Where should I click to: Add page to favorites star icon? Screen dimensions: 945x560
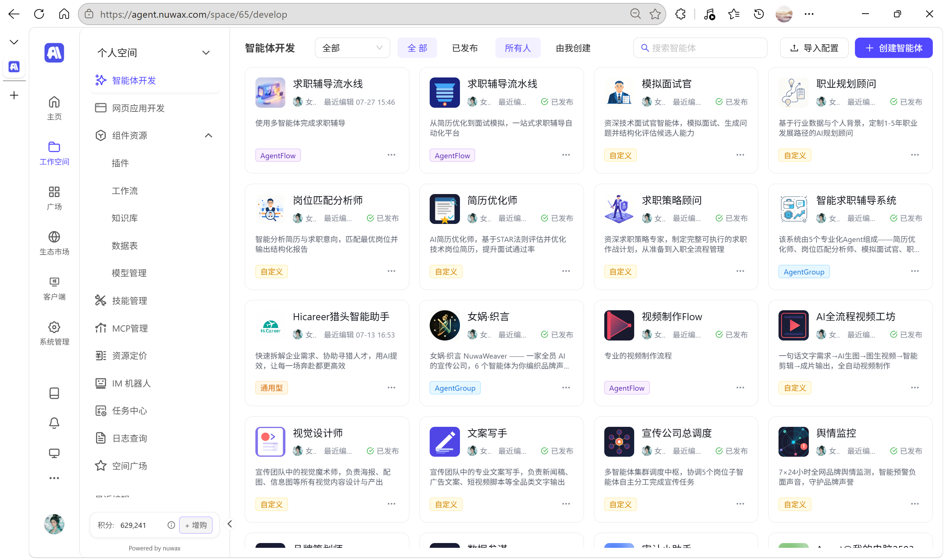(655, 14)
